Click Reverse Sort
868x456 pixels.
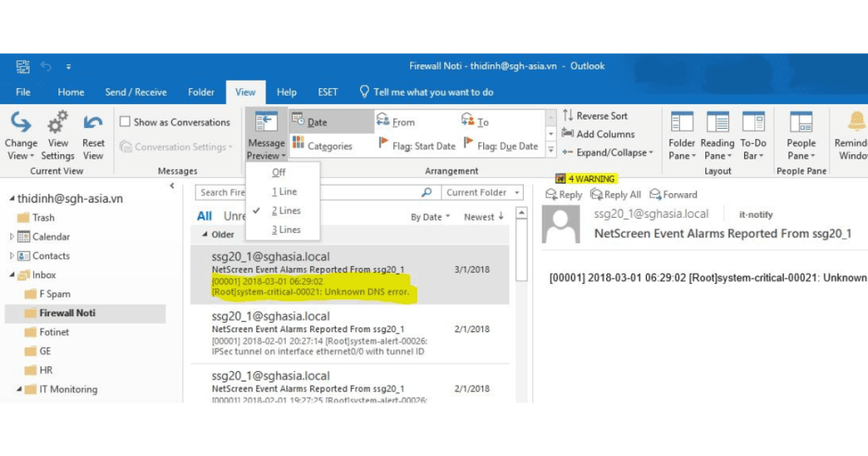pyautogui.click(x=596, y=115)
